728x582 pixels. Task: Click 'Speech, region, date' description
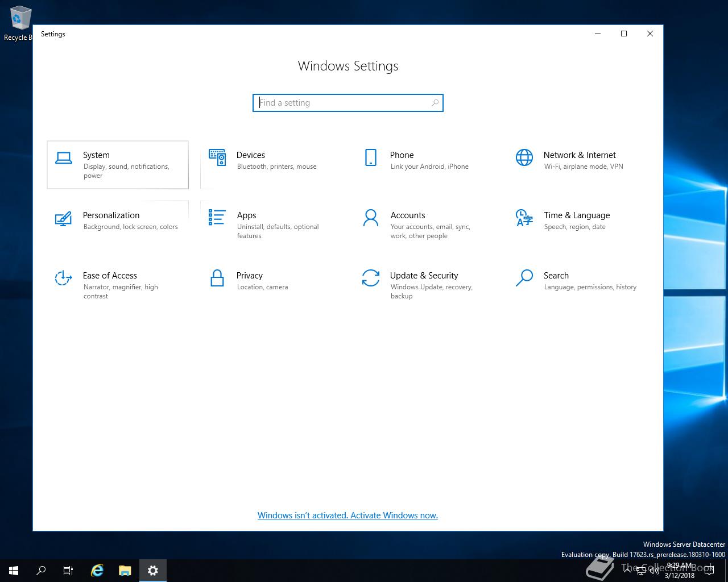[575, 227]
